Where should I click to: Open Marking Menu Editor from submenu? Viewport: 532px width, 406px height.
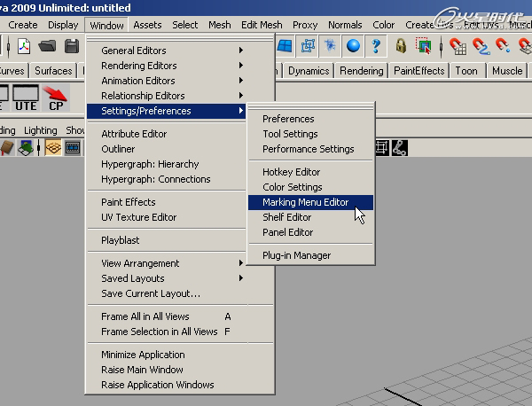pos(305,202)
